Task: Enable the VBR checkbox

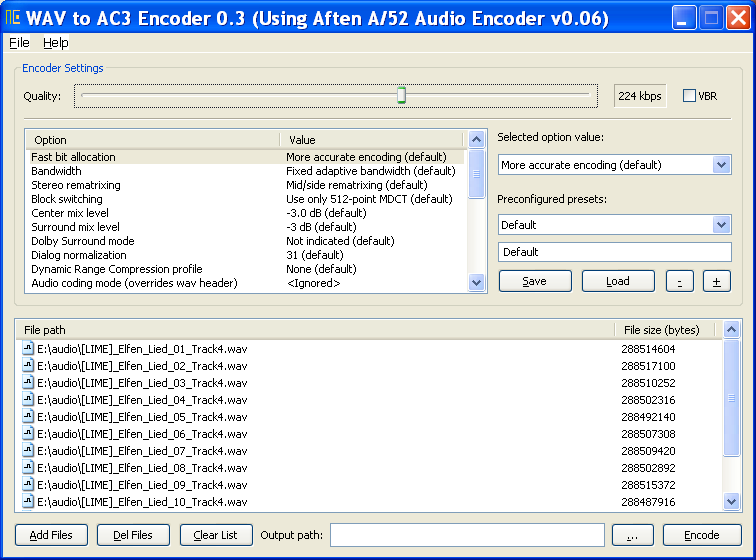Action: (689, 96)
